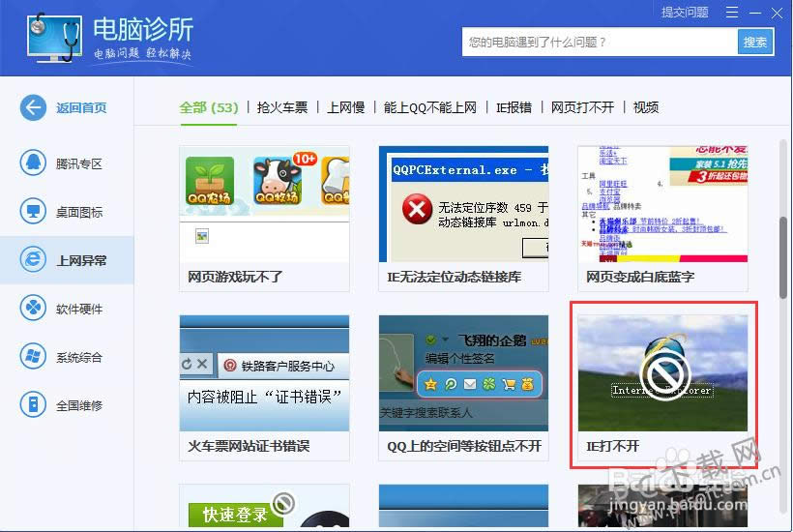Click the 提交问题 link in title bar
Screen dimensions: 793x532
(685, 13)
